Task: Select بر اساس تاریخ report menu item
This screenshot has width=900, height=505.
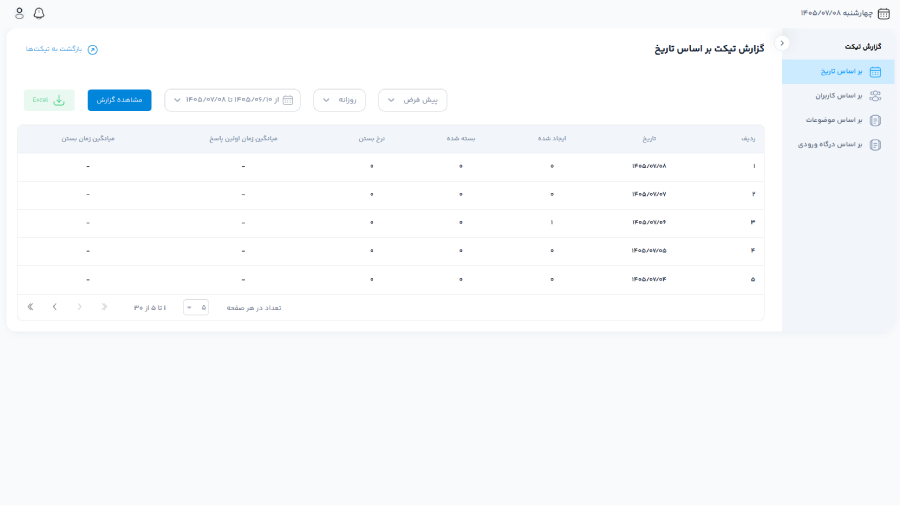Action: tap(838, 72)
